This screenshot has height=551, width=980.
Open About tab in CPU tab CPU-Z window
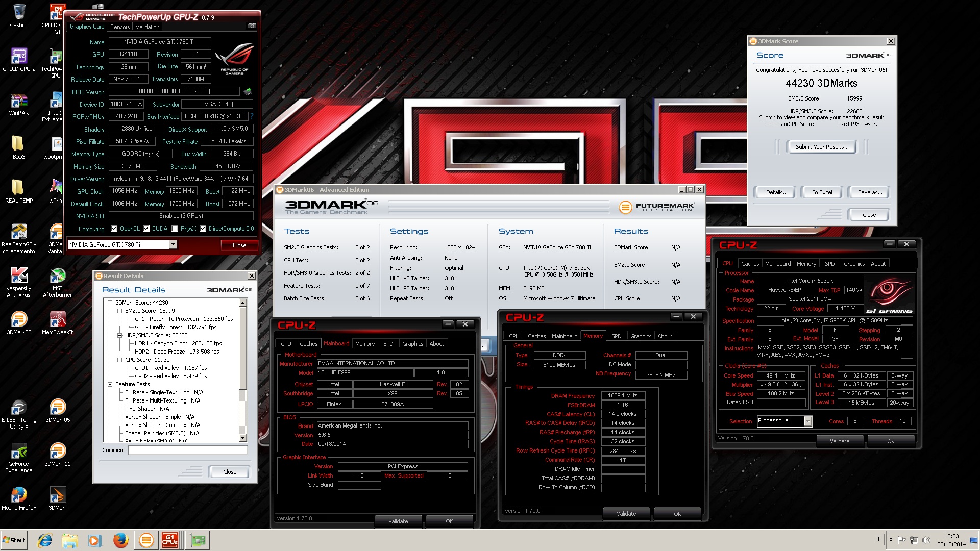click(878, 264)
